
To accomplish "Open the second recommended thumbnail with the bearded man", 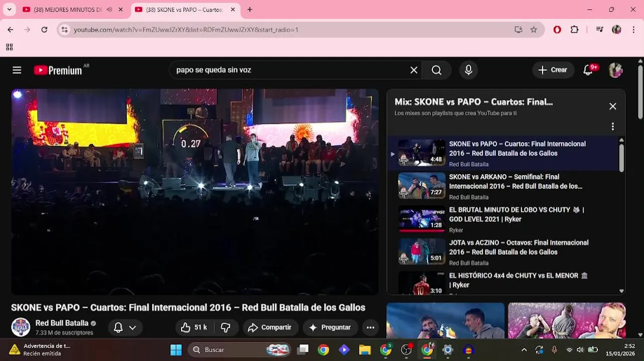I will pyautogui.click(x=567, y=321).
